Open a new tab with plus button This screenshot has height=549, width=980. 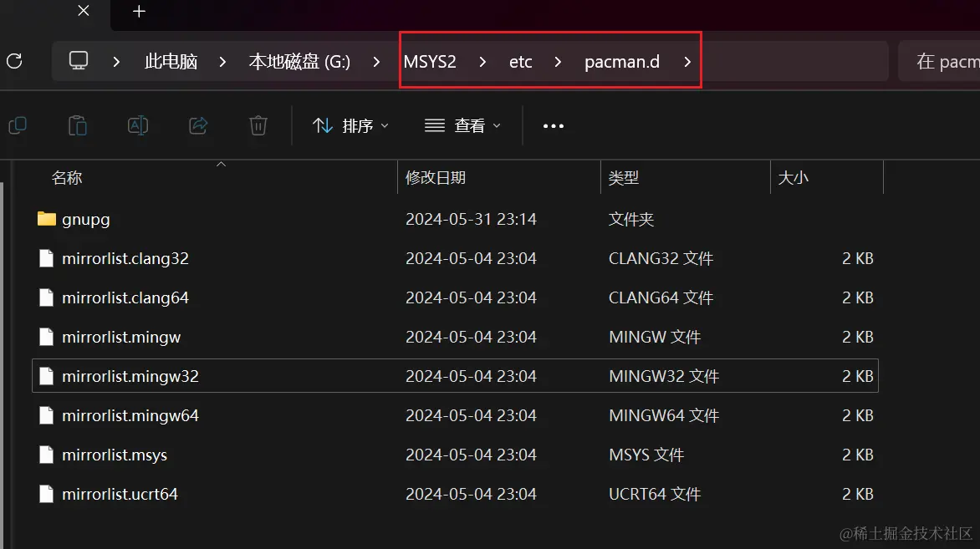[139, 11]
